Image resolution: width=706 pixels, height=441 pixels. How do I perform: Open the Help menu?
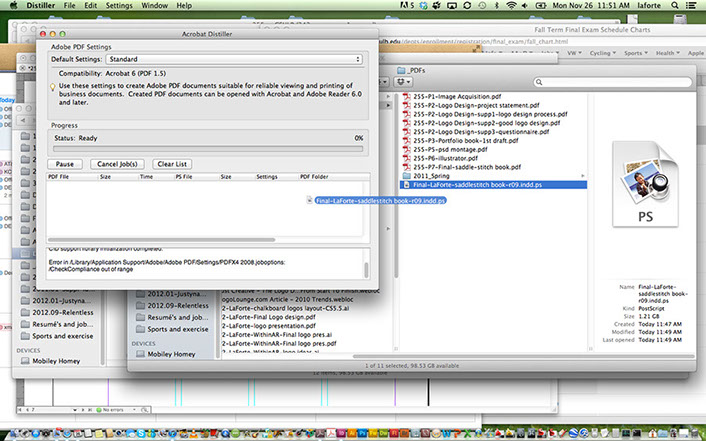click(x=184, y=5)
